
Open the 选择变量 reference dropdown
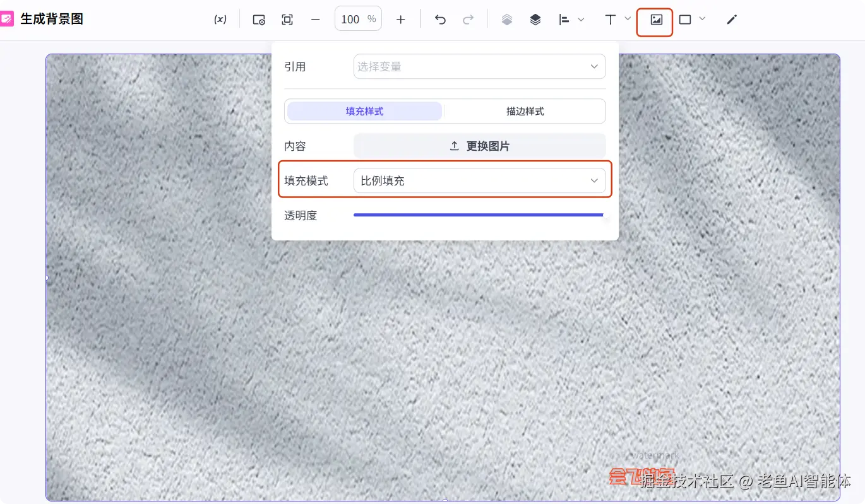click(479, 66)
